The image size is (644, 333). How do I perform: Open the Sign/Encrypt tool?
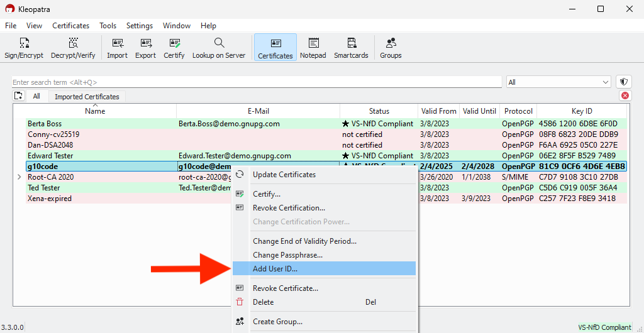tap(24, 48)
